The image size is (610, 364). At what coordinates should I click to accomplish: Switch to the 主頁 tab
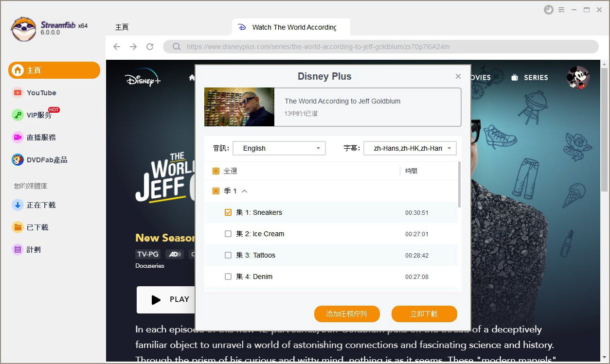pyautogui.click(x=122, y=27)
